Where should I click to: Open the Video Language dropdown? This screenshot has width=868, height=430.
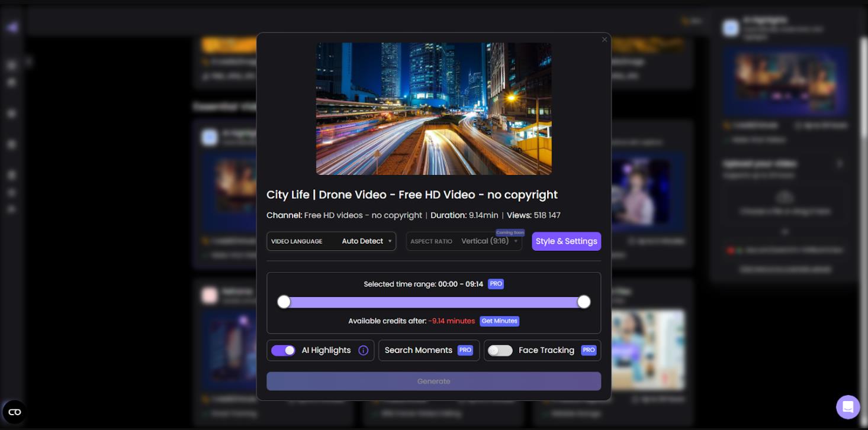pyautogui.click(x=332, y=241)
